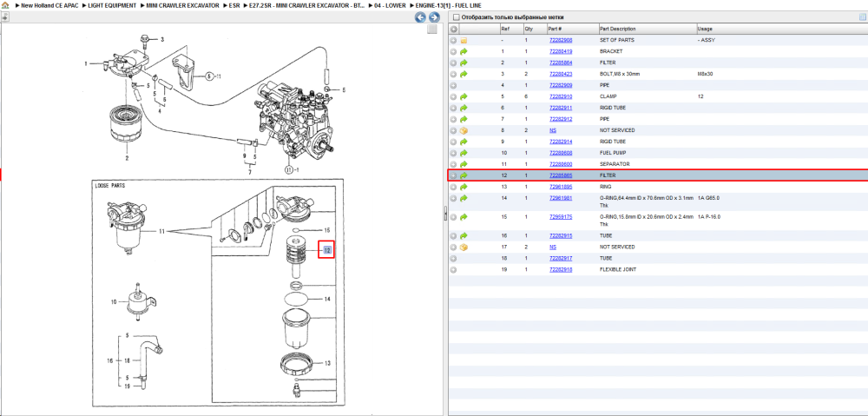
Task: Open the LIGHT EQUIPMENT breadcrumb
Action: [x=112, y=5]
